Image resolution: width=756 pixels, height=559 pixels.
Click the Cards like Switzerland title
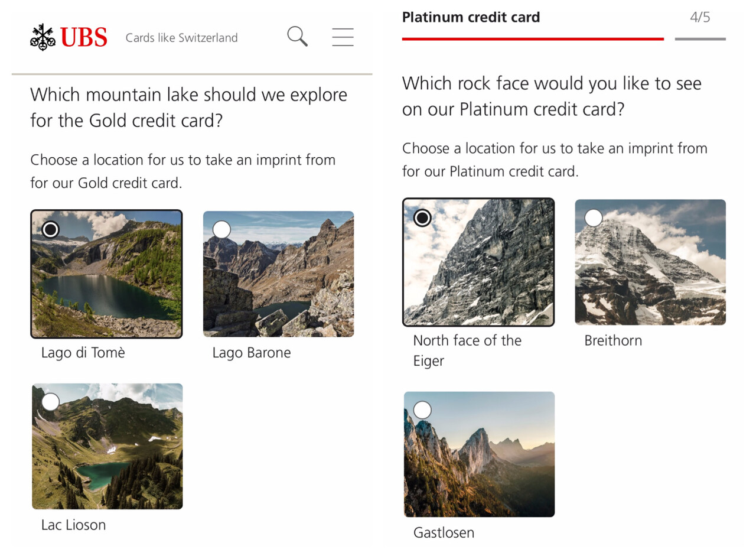coord(181,38)
